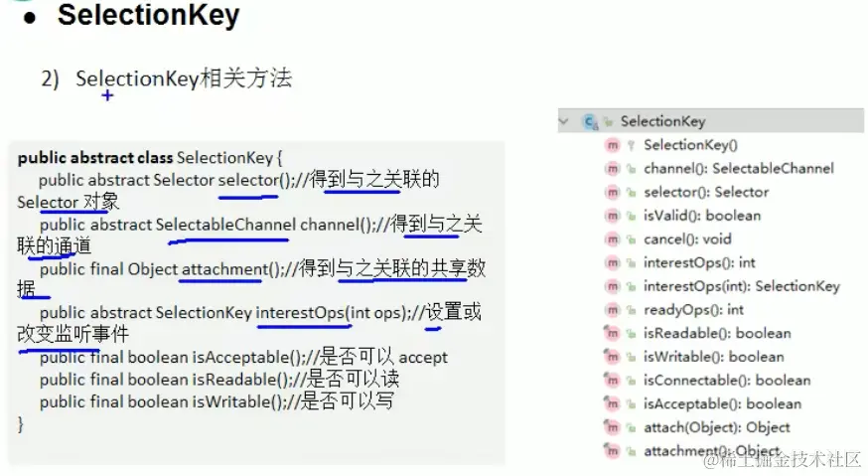Click the method icon before isValid()
Image resolution: width=868 pixels, height=476 pixels.
click(x=612, y=216)
